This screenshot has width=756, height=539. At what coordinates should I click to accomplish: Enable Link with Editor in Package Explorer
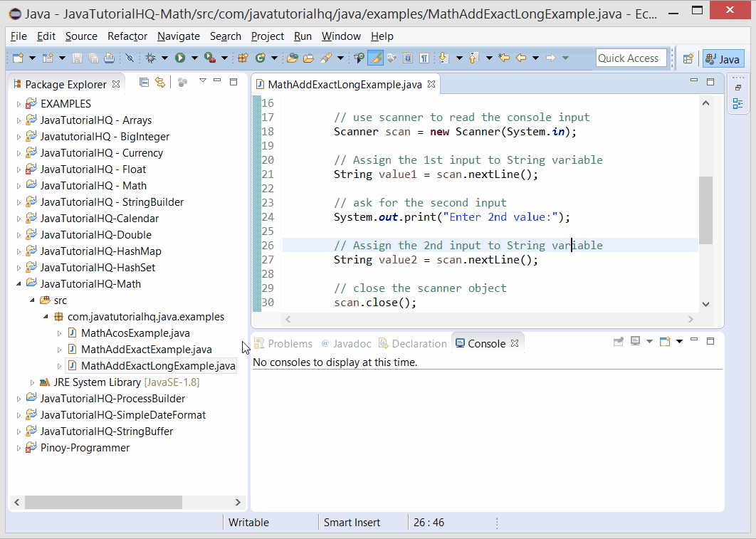tap(160, 83)
